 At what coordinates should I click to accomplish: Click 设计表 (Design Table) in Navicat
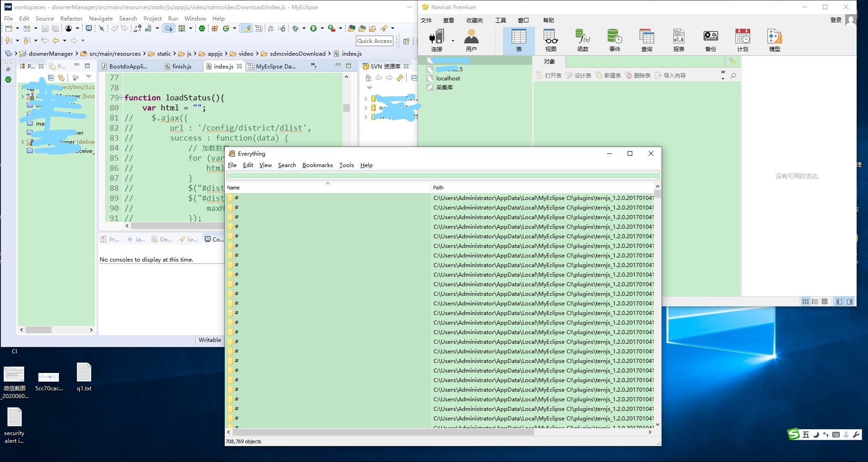pos(578,76)
